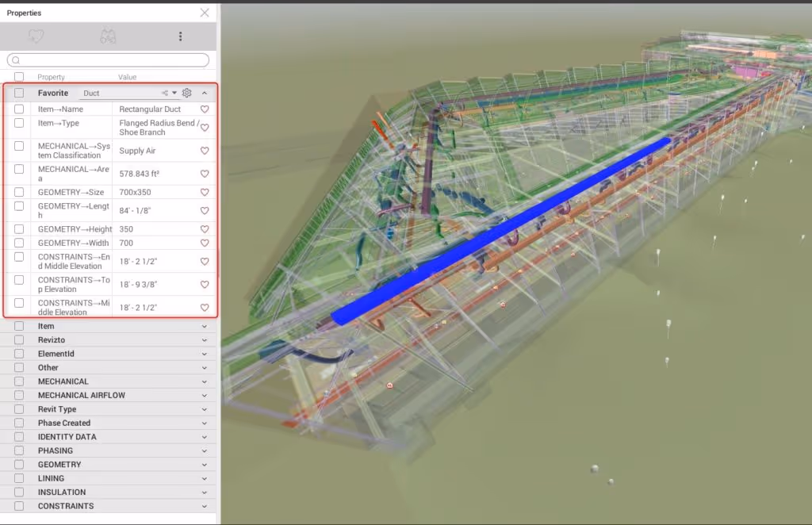Expand the Other section chevron

[205, 368]
